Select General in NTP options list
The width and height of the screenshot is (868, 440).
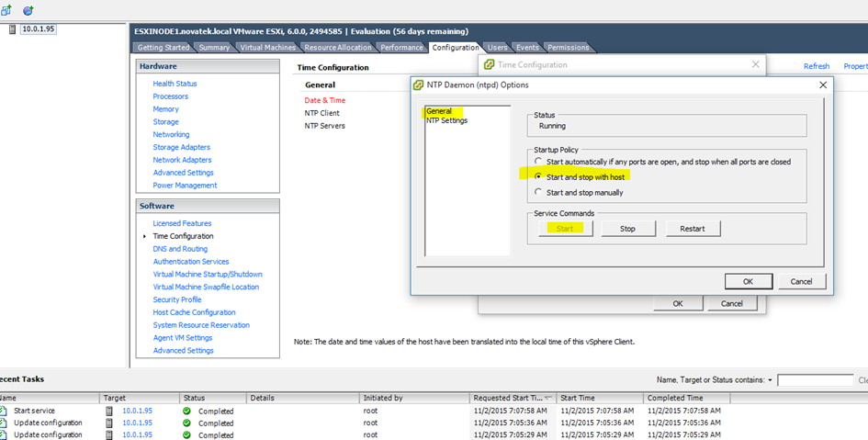[439, 111]
